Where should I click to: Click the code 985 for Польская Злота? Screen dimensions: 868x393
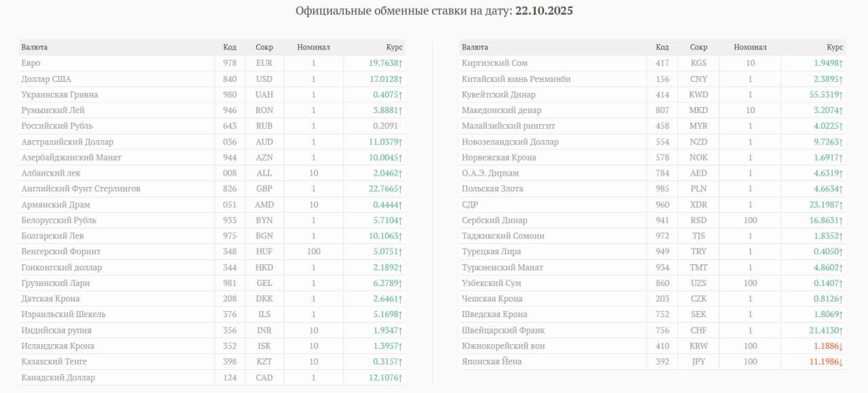pos(663,189)
